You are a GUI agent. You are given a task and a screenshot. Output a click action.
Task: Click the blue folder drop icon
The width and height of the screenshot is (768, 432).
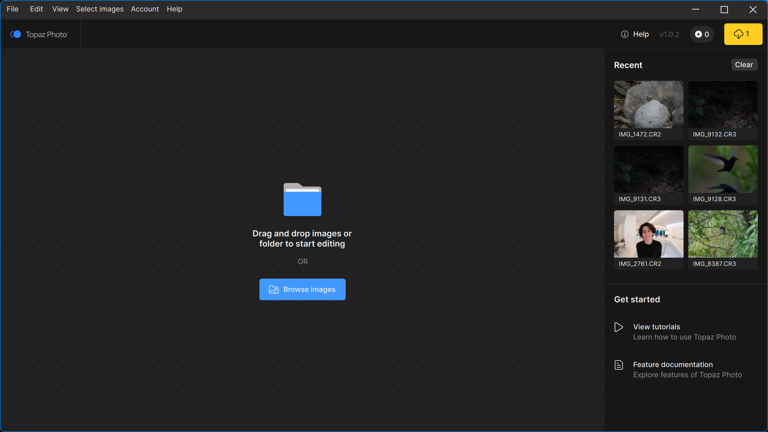point(302,199)
